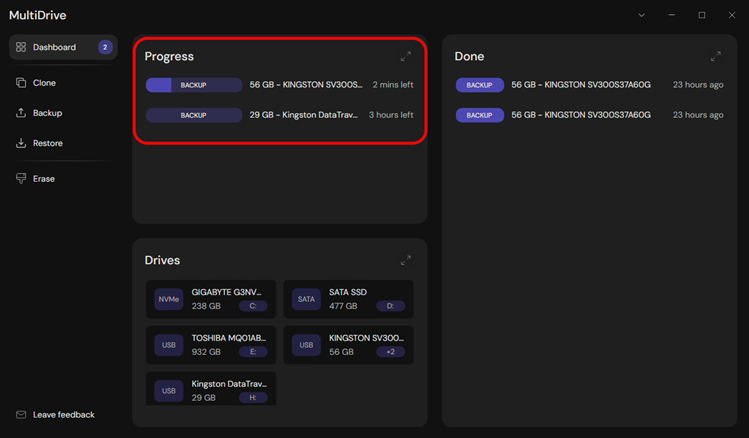This screenshot has height=438, width=749.
Task: Click the Clone icon in sidebar
Action: tap(21, 83)
